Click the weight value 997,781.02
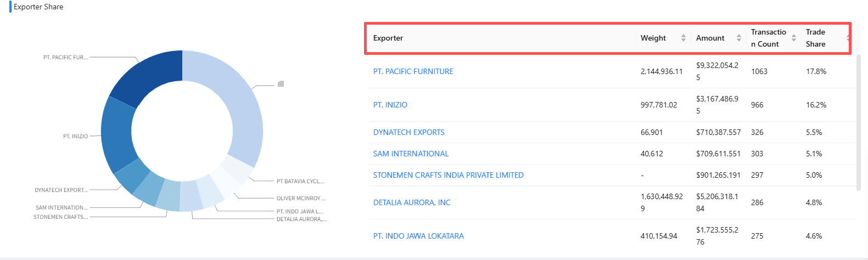The height and width of the screenshot is (260, 868). click(x=659, y=105)
